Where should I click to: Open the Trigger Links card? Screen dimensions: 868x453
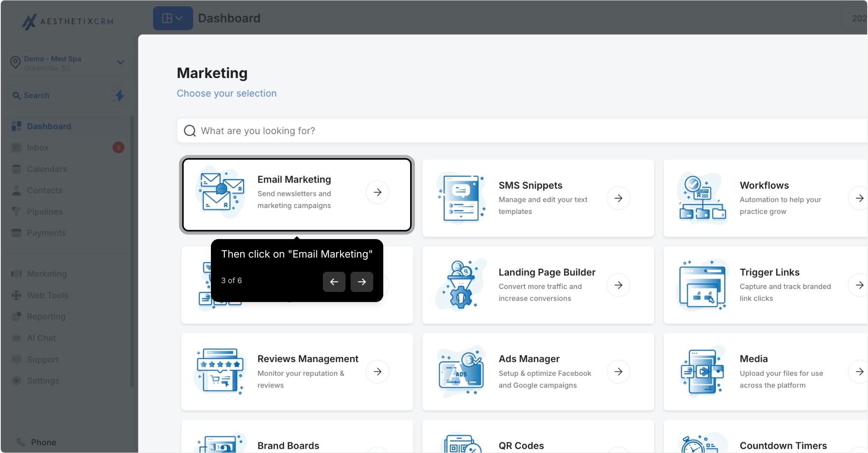(x=765, y=285)
